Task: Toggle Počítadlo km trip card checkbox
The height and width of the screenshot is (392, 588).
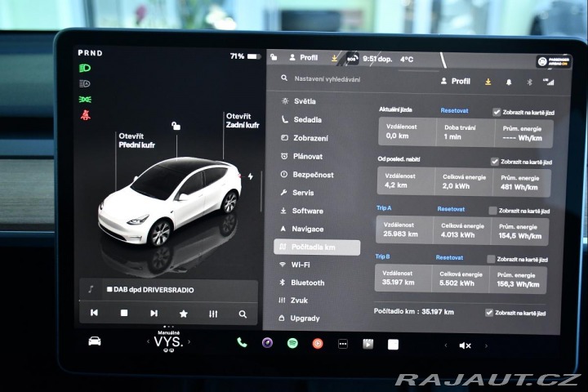Action: [489, 313]
